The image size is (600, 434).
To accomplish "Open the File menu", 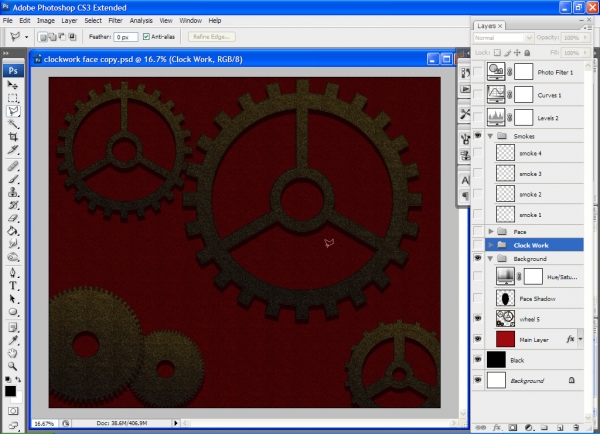I will (8, 21).
